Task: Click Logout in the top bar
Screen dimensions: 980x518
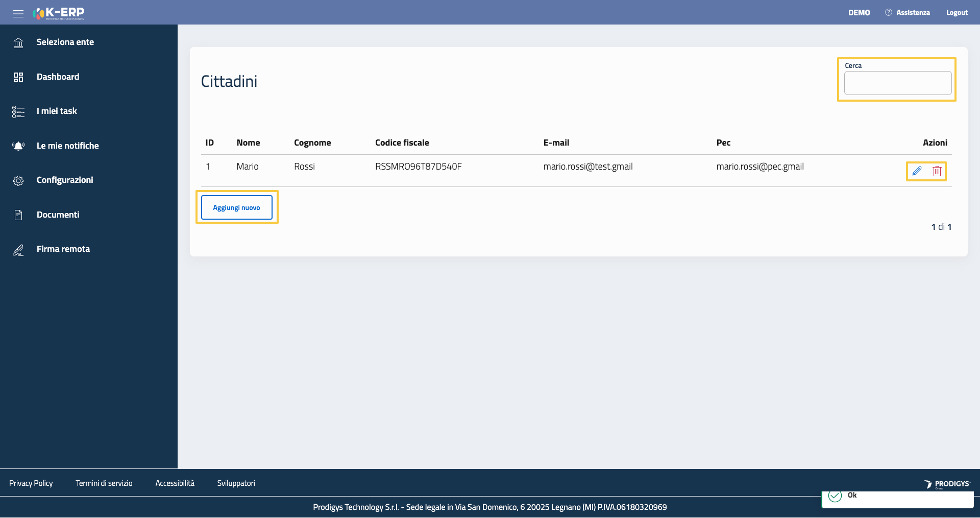Action: (x=957, y=13)
